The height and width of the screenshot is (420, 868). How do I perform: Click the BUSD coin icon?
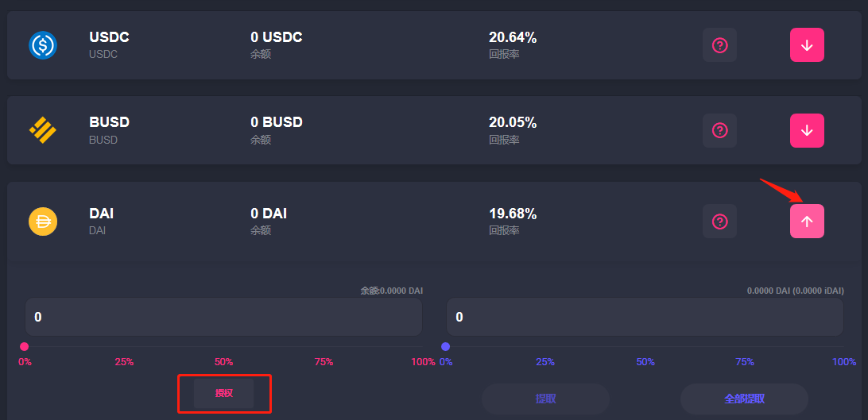point(42,130)
